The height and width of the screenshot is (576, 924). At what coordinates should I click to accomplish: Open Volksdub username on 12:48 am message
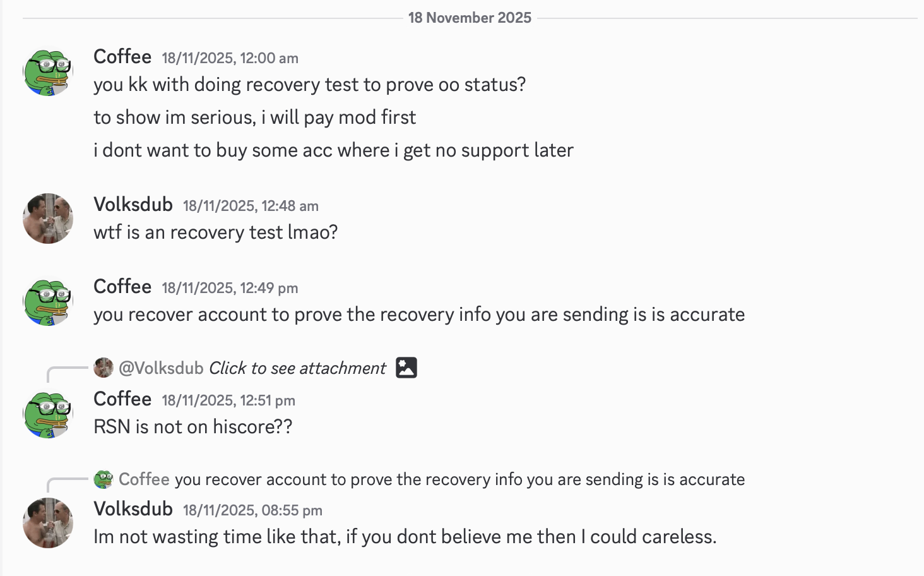(133, 205)
